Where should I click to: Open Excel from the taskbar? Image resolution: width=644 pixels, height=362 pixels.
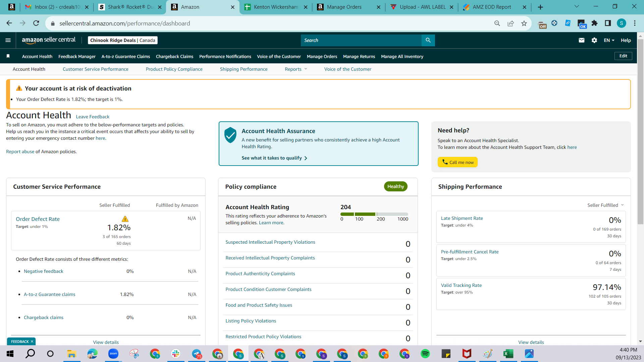point(508,354)
